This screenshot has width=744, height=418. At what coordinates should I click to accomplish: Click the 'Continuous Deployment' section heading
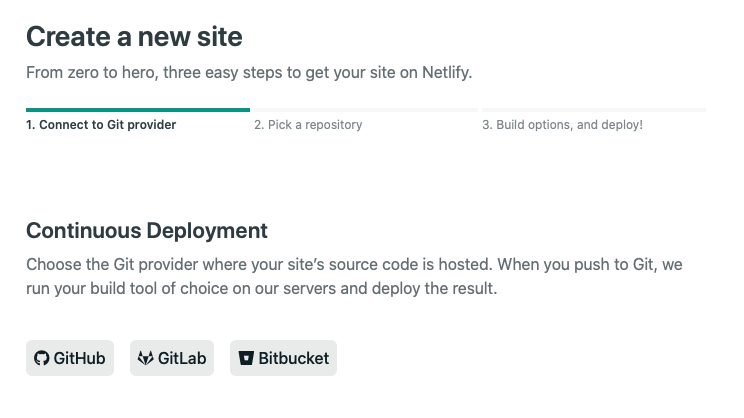pos(147,231)
